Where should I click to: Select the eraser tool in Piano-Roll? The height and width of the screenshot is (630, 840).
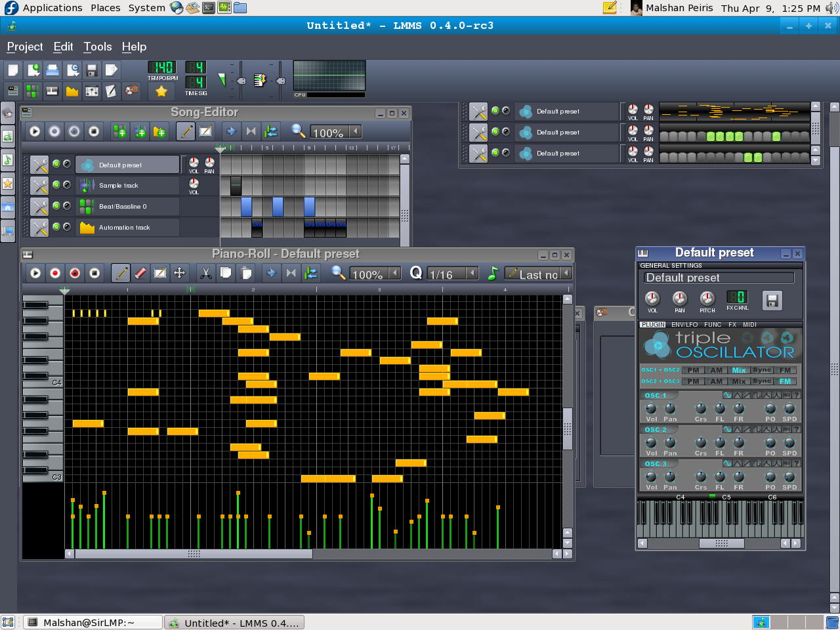tap(140, 273)
